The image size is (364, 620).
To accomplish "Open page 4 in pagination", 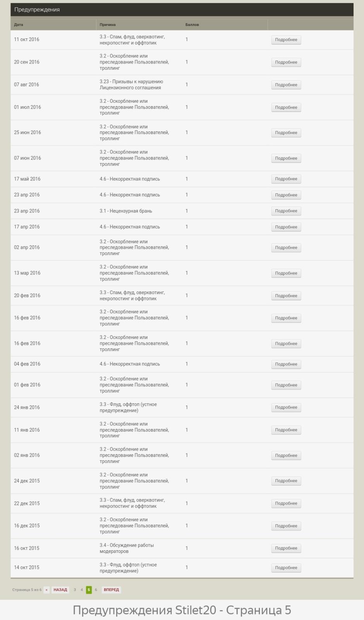I will pyautogui.click(x=82, y=590).
